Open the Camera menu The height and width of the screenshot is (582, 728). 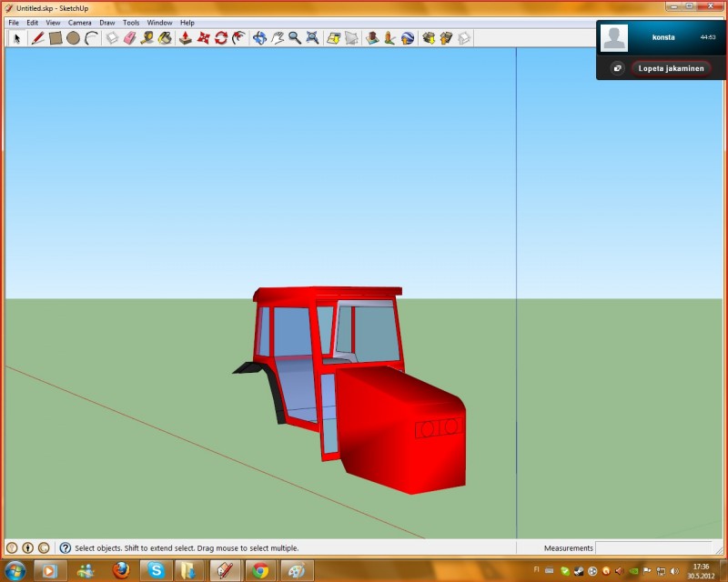coord(79,22)
